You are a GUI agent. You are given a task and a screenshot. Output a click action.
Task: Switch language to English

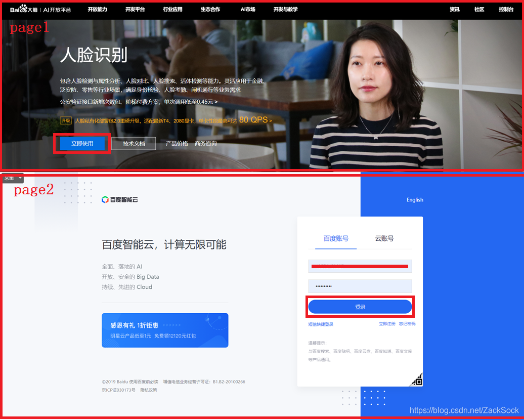pyautogui.click(x=415, y=200)
